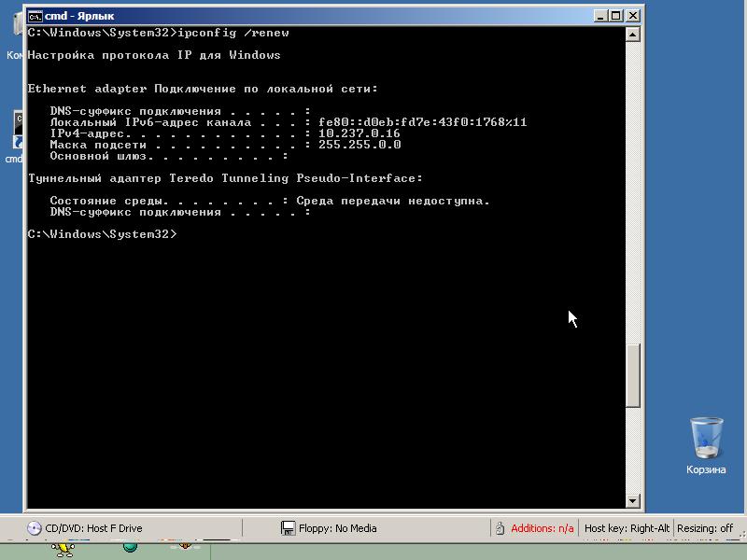Click the ipconfig /renew command text
The height and width of the screenshot is (560, 747).
click(x=233, y=33)
